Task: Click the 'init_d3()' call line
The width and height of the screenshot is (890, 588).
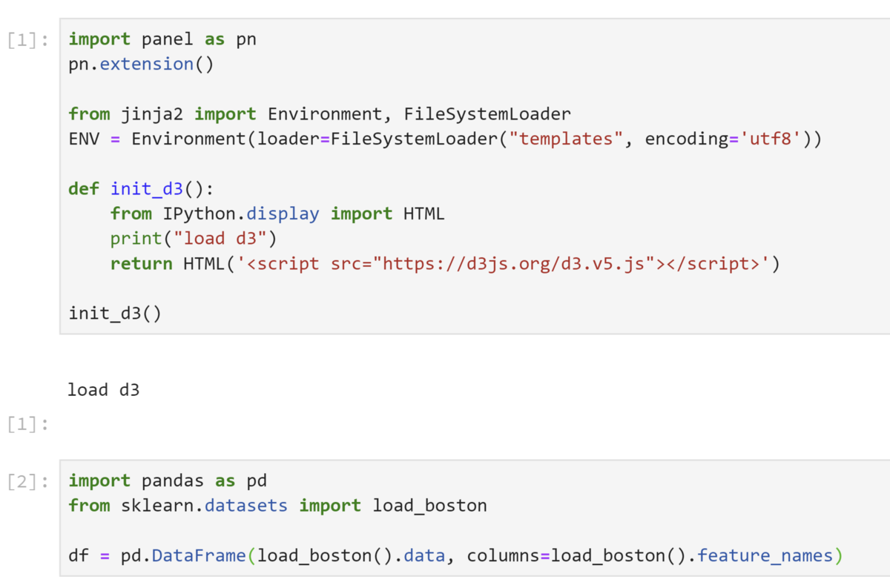Action: coord(115,313)
